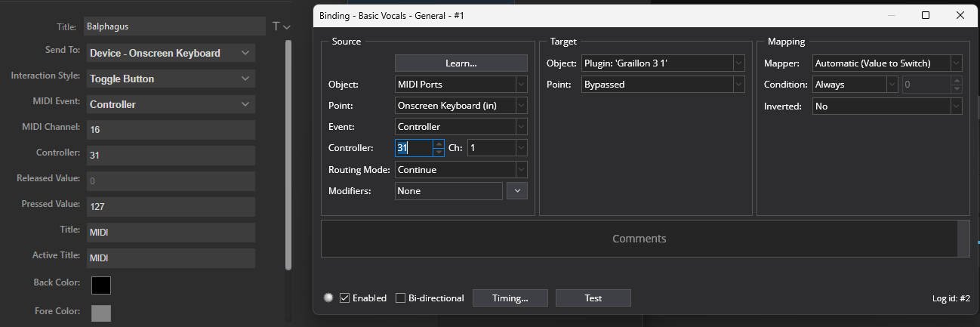Open the Mapper Automatic dropdown
This screenshot has width=980, height=327.
tap(887, 63)
